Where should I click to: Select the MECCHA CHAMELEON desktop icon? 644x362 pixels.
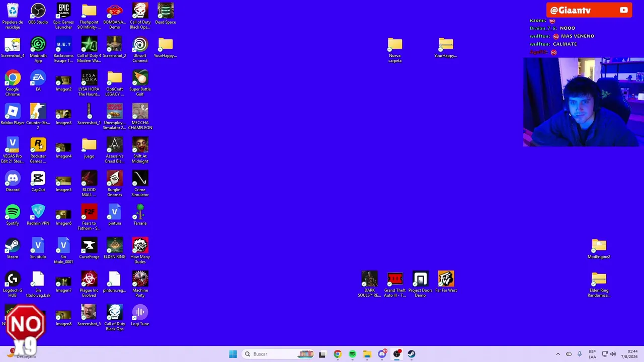140,117
